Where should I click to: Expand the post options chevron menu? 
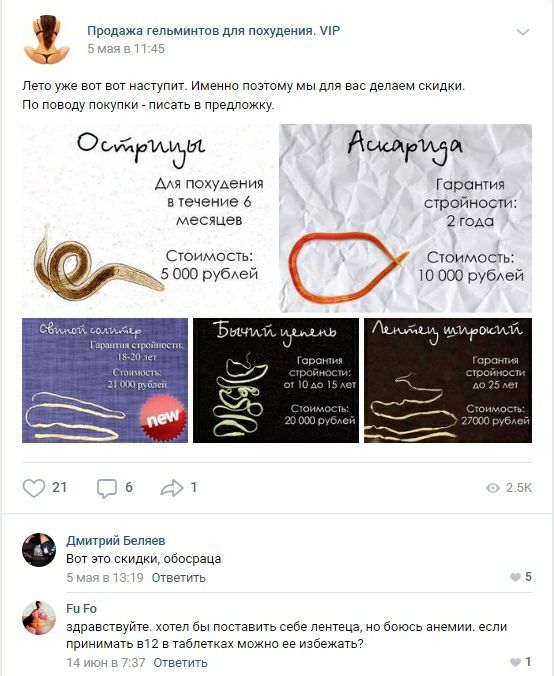[x=523, y=32]
